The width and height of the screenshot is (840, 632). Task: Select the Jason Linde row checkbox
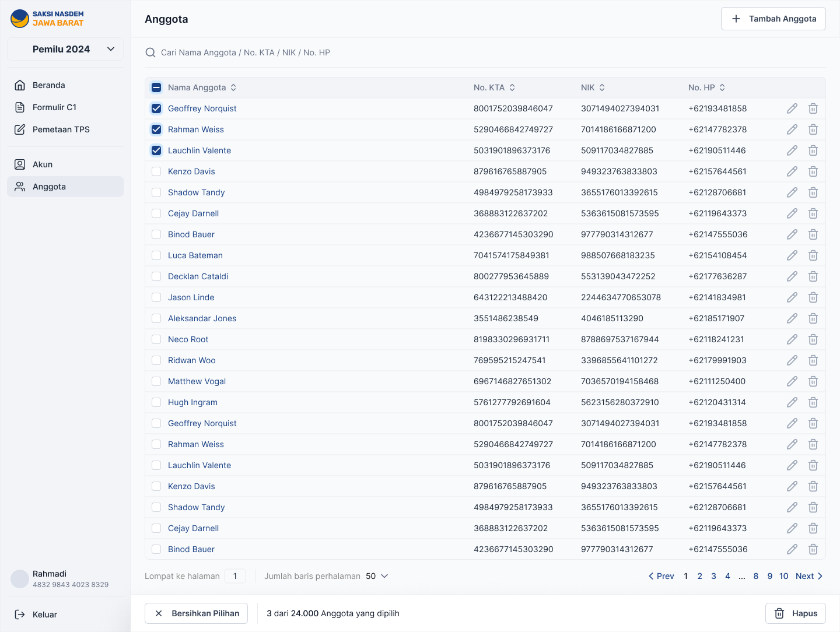[156, 297]
